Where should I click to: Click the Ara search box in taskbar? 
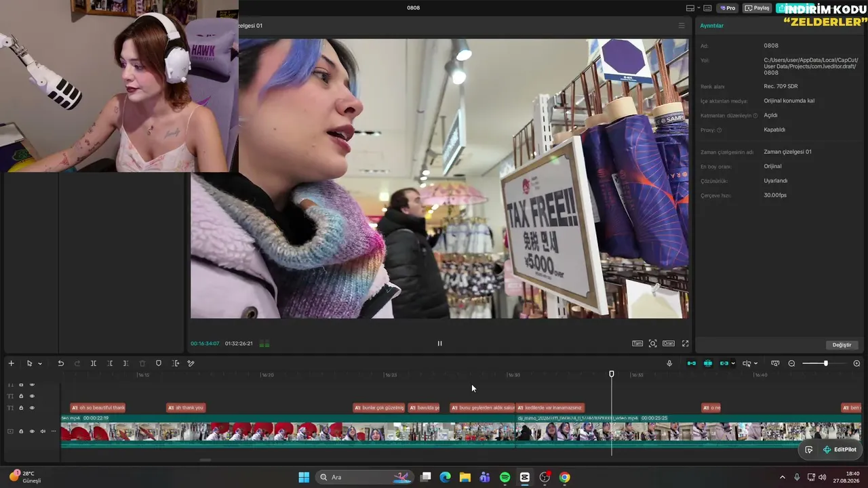click(x=365, y=477)
